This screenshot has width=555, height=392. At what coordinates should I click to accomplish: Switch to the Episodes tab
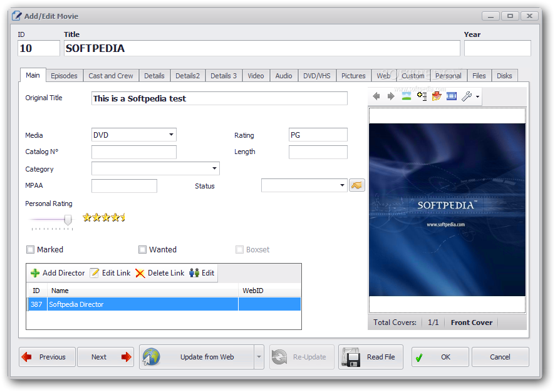coord(64,76)
